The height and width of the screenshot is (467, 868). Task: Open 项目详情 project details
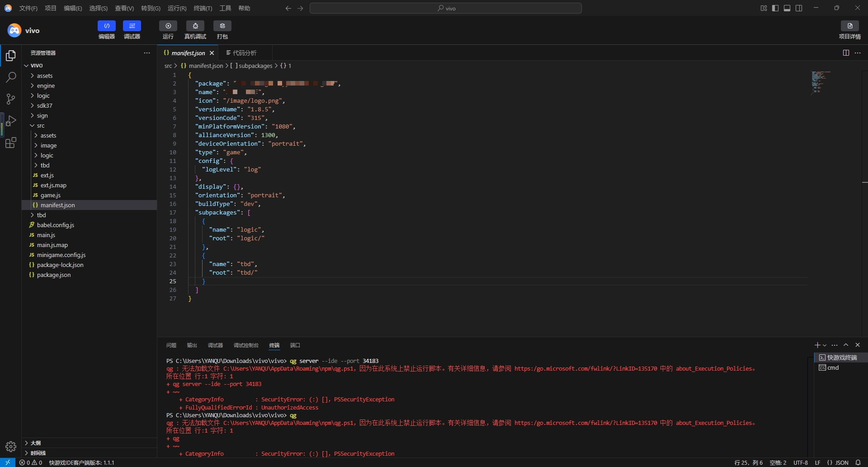(x=849, y=26)
